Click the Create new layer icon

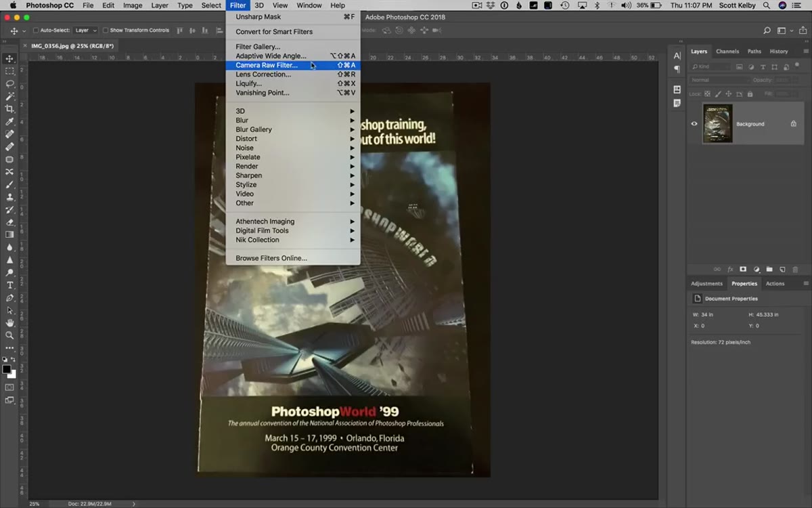(782, 270)
